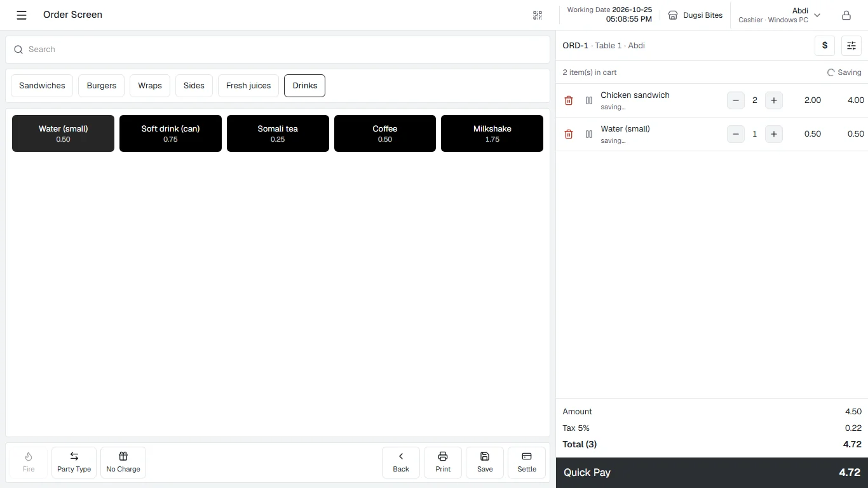Image resolution: width=868 pixels, height=488 pixels.
Task: Increase Chicken sandwich quantity
Action: [773, 100]
